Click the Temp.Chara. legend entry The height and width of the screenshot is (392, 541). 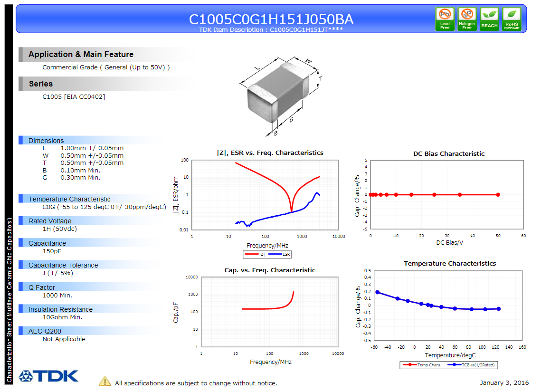pyautogui.click(x=422, y=365)
